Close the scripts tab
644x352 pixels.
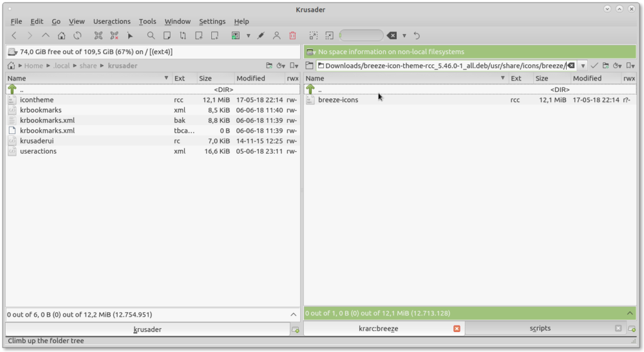pyautogui.click(x=618, y=328)
